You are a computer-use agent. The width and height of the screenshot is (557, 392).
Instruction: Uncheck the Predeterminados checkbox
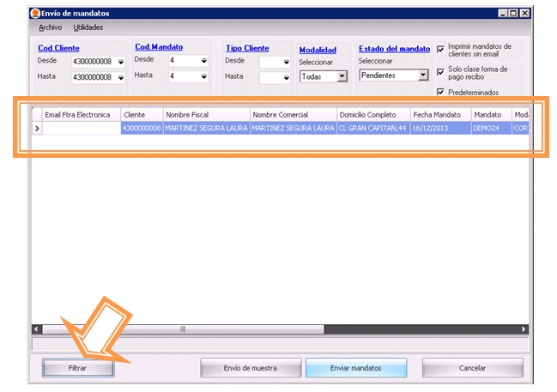[441, 92]
